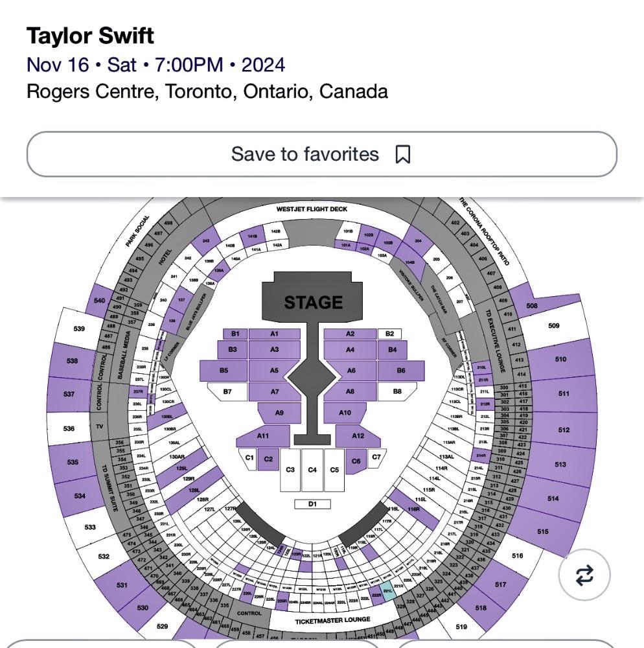Click the Ticketmaster Lounge area
This screenshot has height=648, width=644.
tap(333, 621)
